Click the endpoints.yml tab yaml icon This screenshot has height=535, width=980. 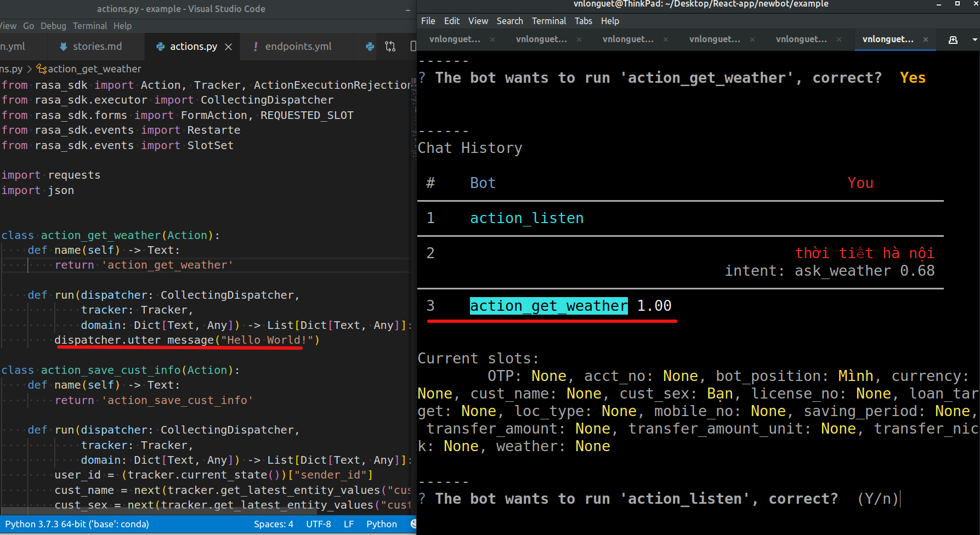click(256, 47)
